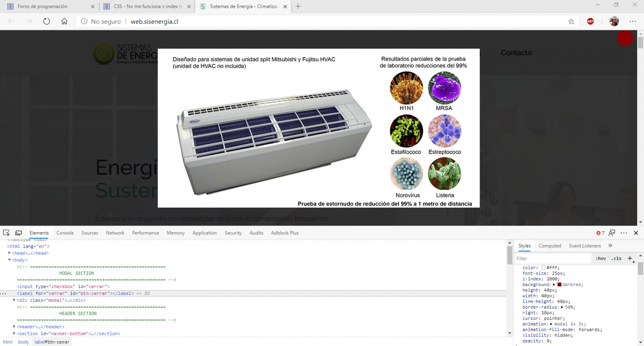Viewport: 644px width, 346px height.
Task: Click the address bar URL web.sisenergia.cl
Action: pos(154,21)
